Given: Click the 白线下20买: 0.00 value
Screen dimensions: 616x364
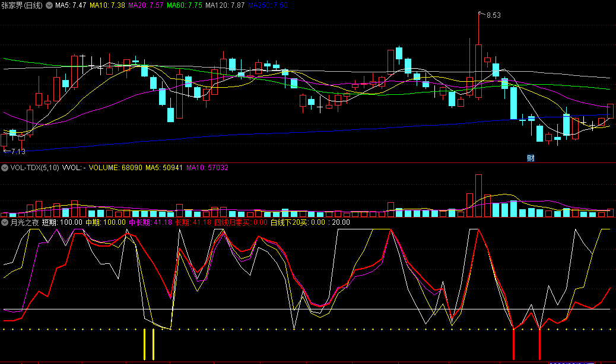Looking at the screenshot, I should click(298, 222).
